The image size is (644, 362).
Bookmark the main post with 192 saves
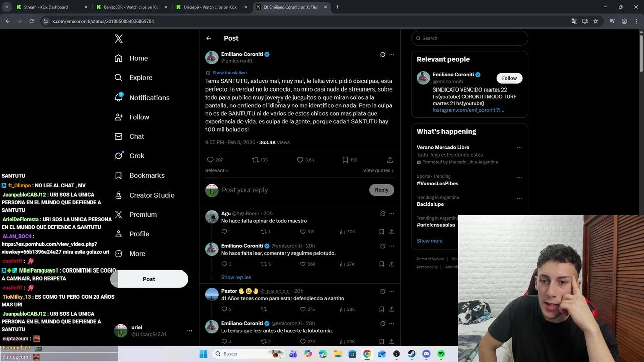(345, 160)
